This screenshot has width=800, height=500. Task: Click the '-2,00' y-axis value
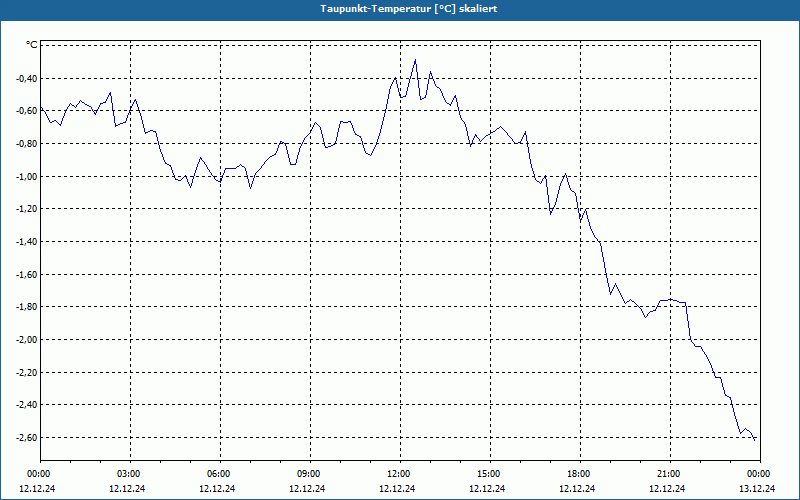[x=28, y=339]
